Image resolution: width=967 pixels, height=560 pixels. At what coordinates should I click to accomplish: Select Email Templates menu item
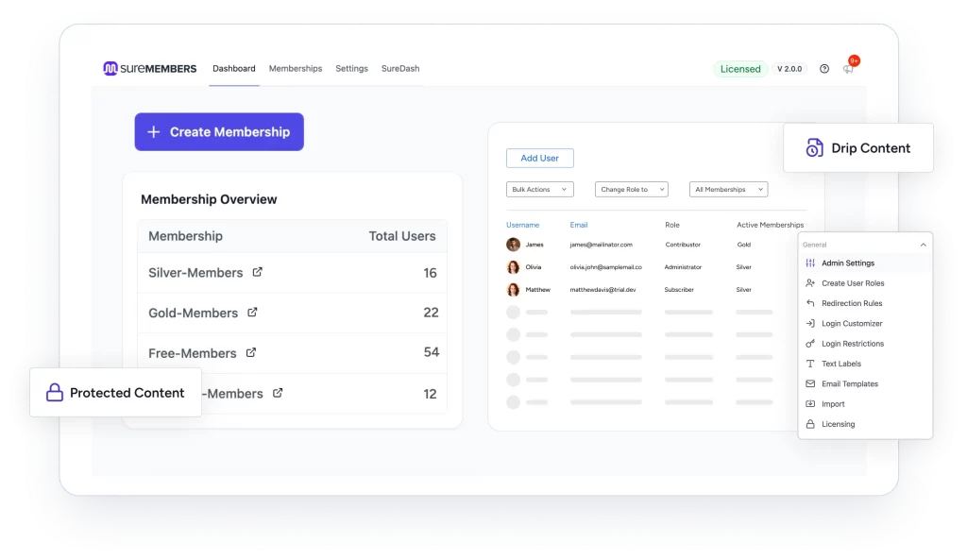click(866, 383)
